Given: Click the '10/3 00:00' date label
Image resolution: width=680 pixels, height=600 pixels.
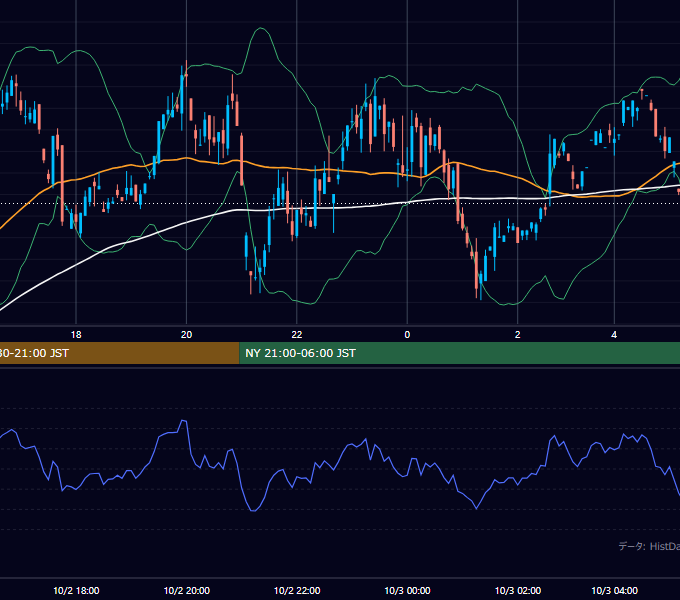Looking at the screenshot, I should pyautogui.click(x=407, y=590).
